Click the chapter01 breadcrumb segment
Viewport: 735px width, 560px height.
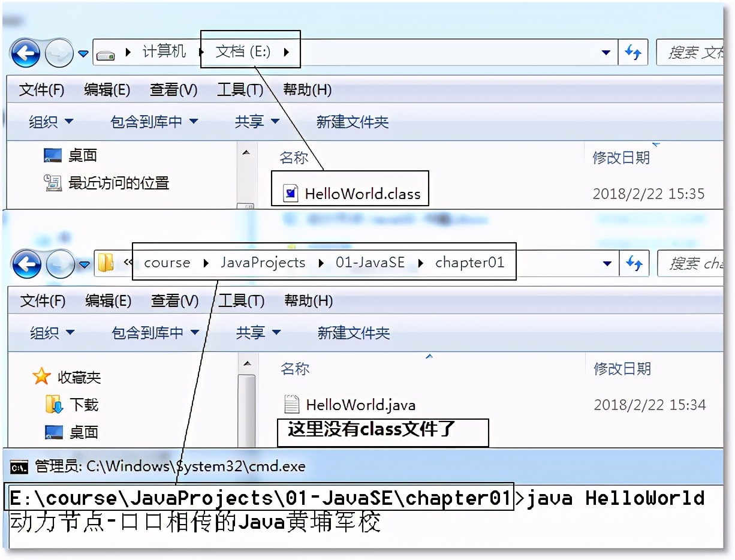click(470, 262)
